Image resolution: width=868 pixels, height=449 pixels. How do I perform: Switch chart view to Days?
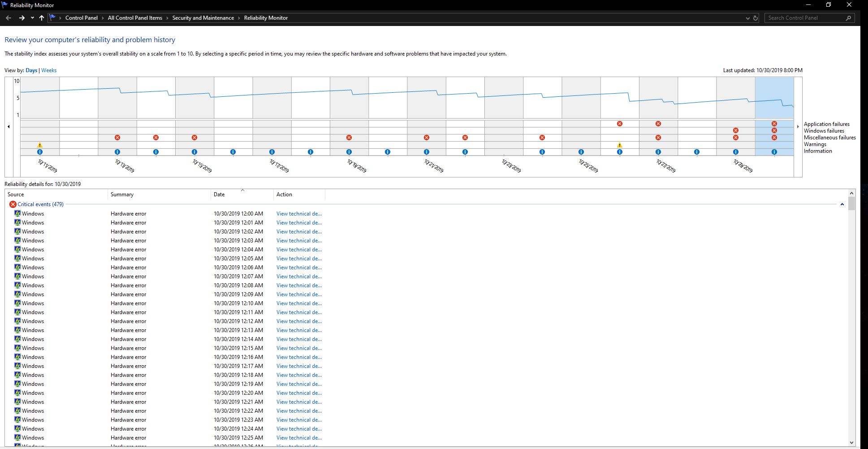tap(31, 70)
